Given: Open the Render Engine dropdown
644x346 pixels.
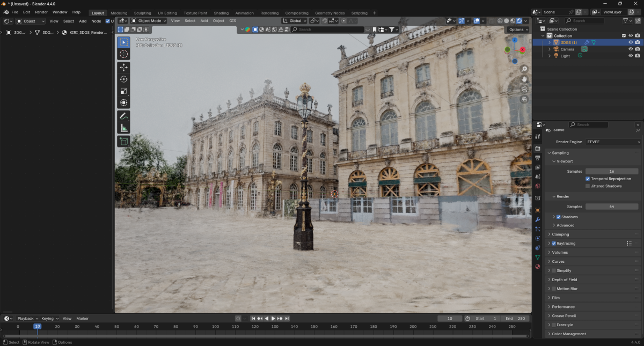Looking at the screenshot, I should point(613,142).
